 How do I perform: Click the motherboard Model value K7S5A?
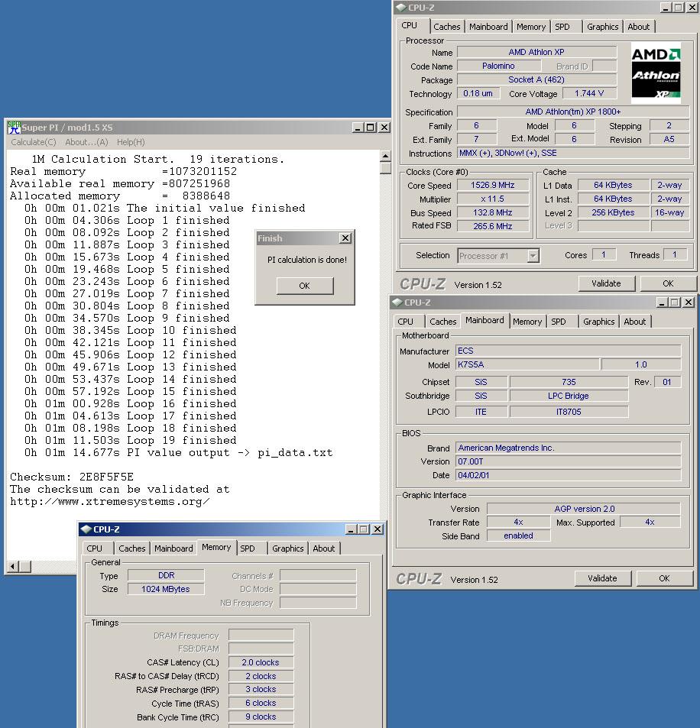point(527,364)
